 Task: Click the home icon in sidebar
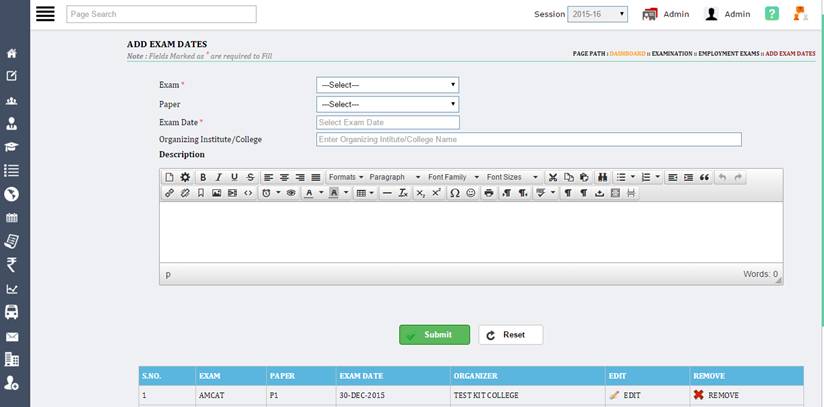click(12, 53)
